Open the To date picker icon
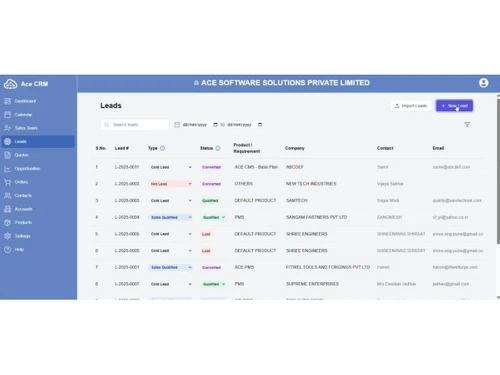500x375 pixels. [260, 125]
